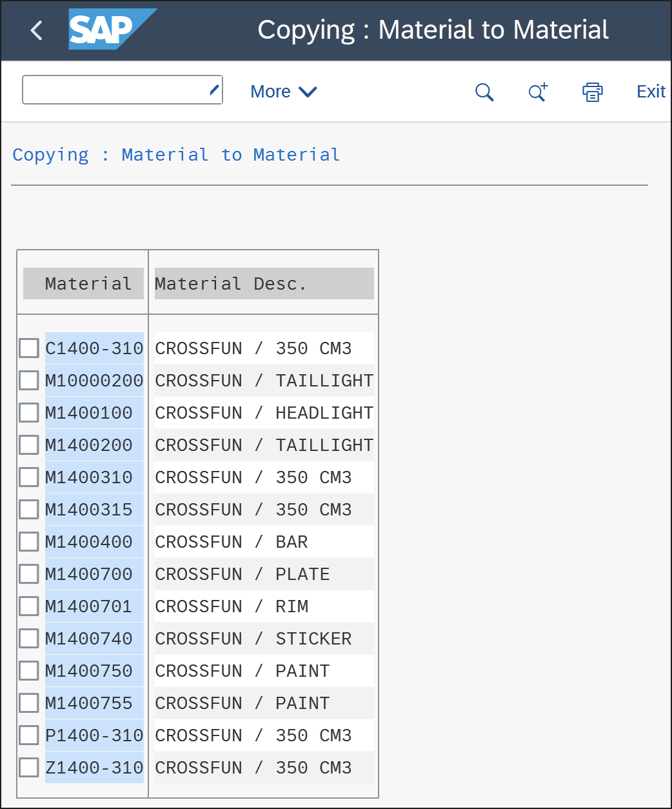Toggle checkbox for material M1400315
The height and width of the screenshot is (809, 672).
29,510
